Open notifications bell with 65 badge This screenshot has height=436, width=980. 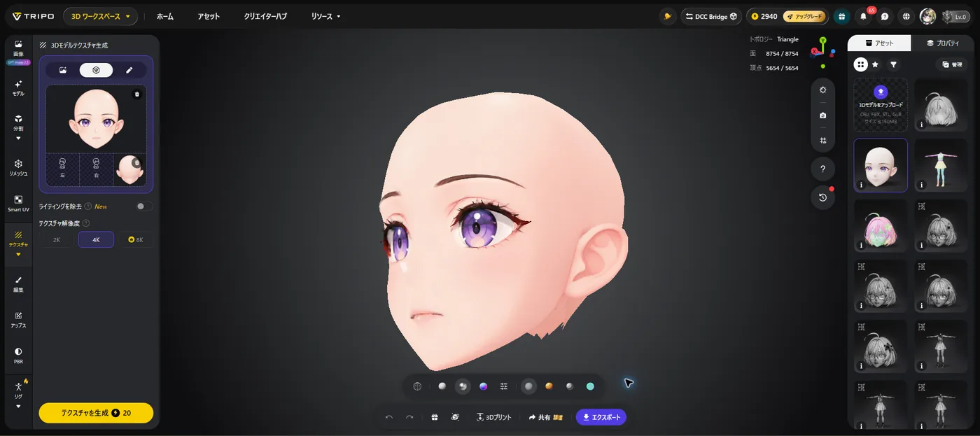coord(864,16)
